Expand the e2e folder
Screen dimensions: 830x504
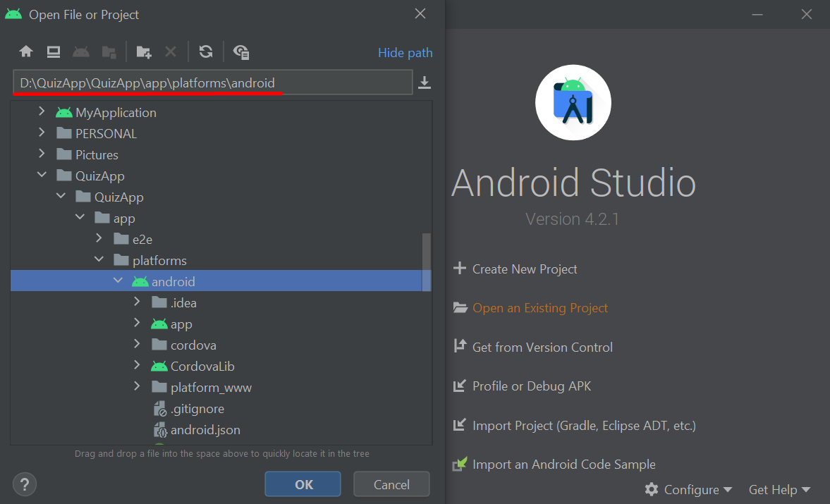click(99, 238)
